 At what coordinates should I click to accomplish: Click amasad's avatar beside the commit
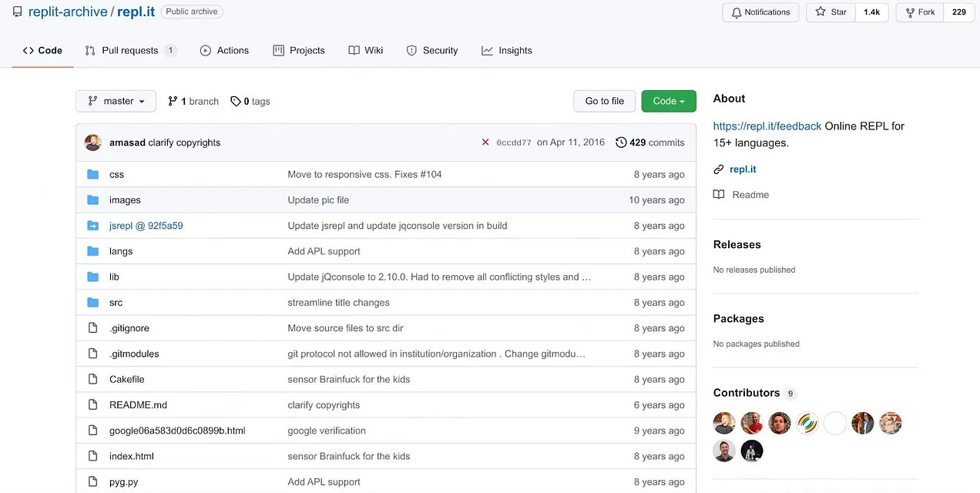(93, 143)
